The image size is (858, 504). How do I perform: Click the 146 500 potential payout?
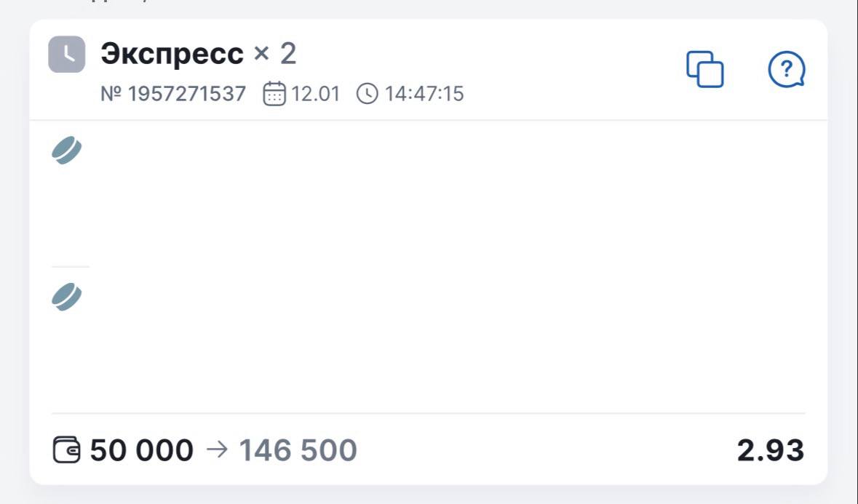(298, 450)
